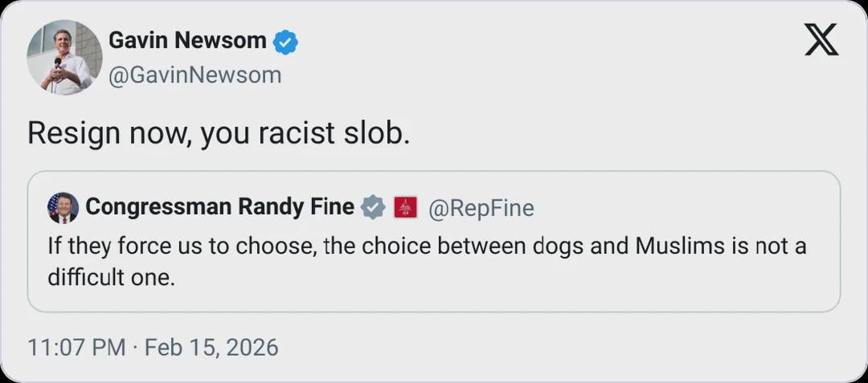Click the "Resign now, you racist slob." text
Screen dimensions: 868x383
pos(219,133)
